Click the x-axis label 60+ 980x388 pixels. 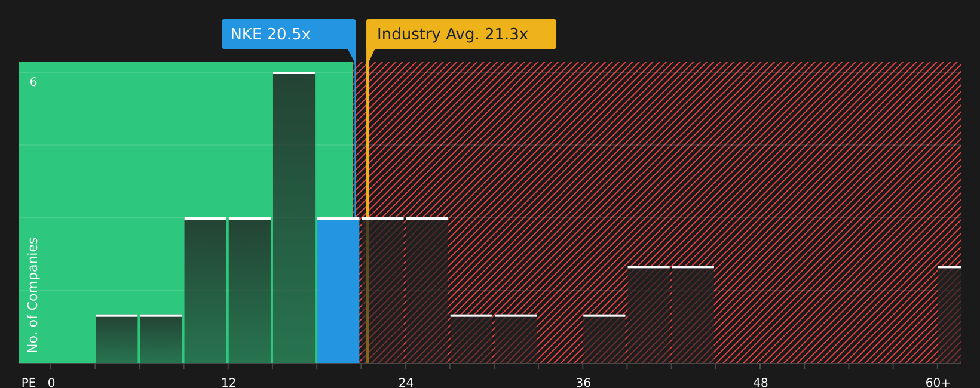pos(938,383)
